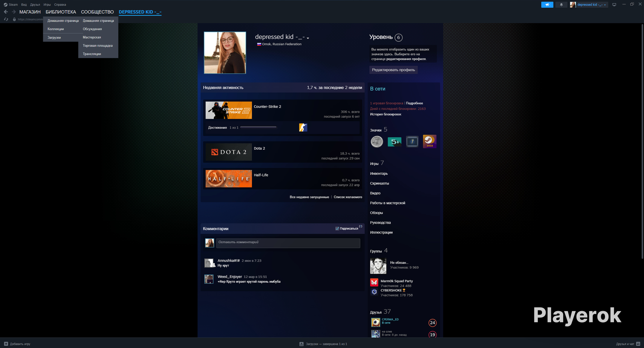Click the Counter-Strike 2 achievement icon
Viewport: 644px width, 348px height.
tap(303, 127)
